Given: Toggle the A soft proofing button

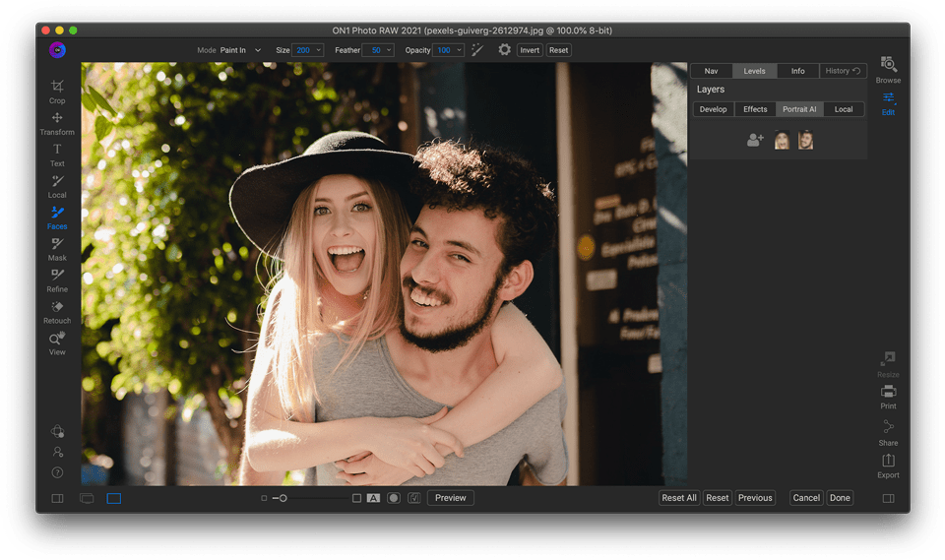Looking at the screenshot, I should click(374, 498).
